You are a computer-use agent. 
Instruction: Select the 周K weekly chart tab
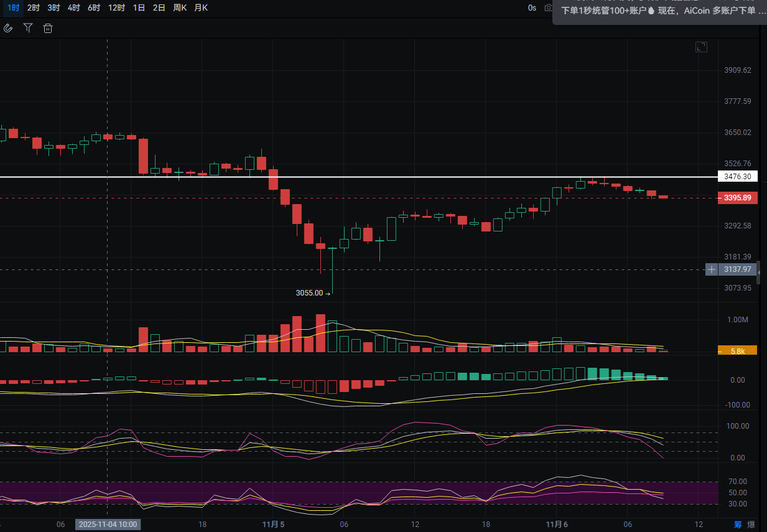pyautogui.click(x=180, y=8)
